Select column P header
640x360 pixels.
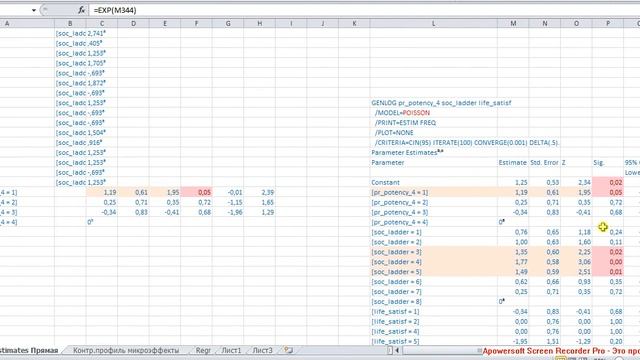[608, 24]
